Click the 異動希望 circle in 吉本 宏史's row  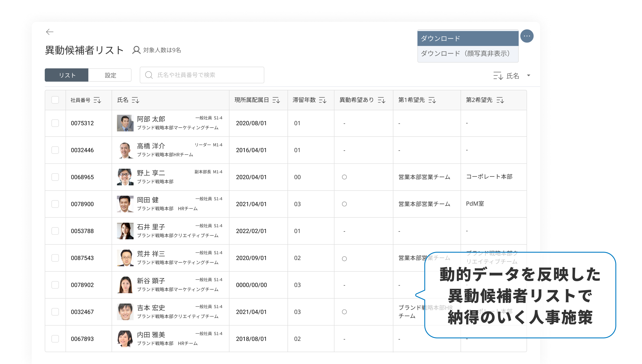pyautogui.click(x=344, y=312)
